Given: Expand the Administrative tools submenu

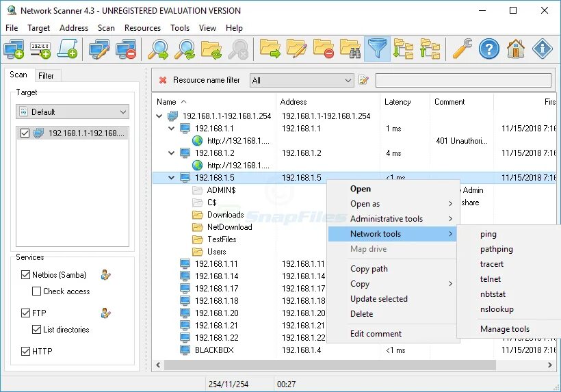Looking at the screenshot, I should [392, 219].
